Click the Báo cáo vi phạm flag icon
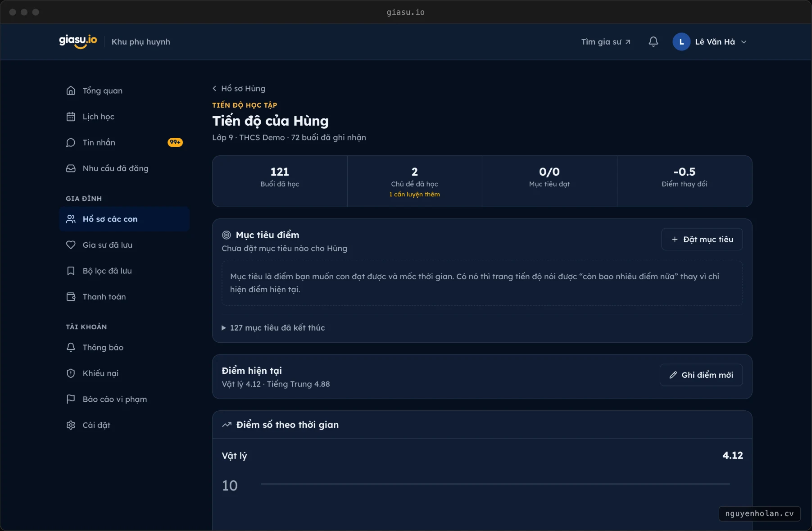 point(71,399)
